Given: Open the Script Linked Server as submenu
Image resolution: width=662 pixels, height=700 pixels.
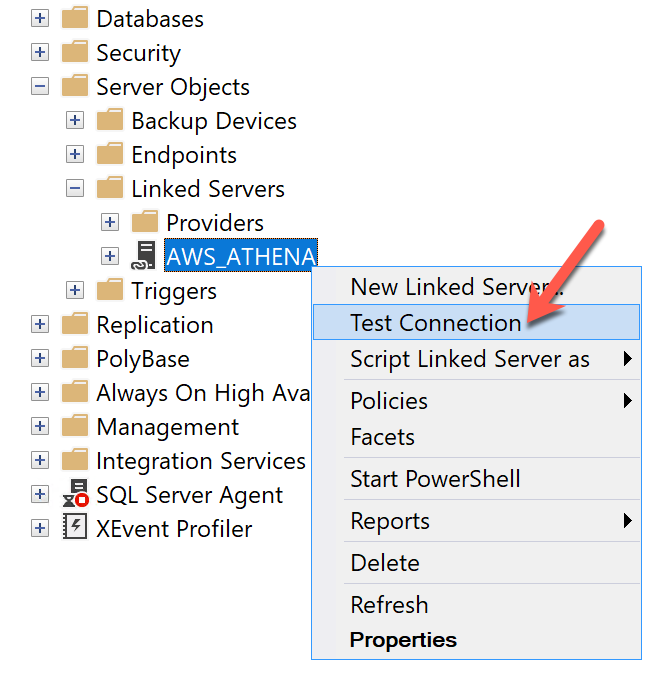Looking at the screenshot, I should [470, 359].
